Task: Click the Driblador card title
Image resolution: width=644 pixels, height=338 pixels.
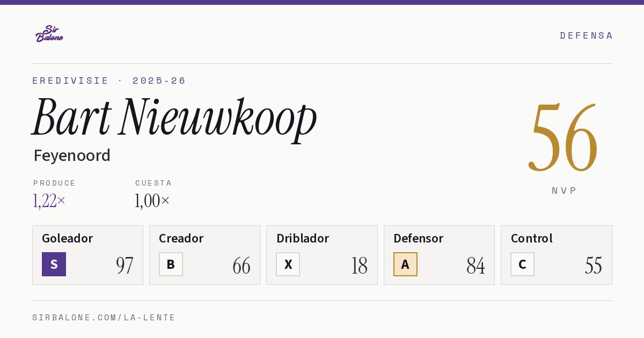Action: click(303, 238)
